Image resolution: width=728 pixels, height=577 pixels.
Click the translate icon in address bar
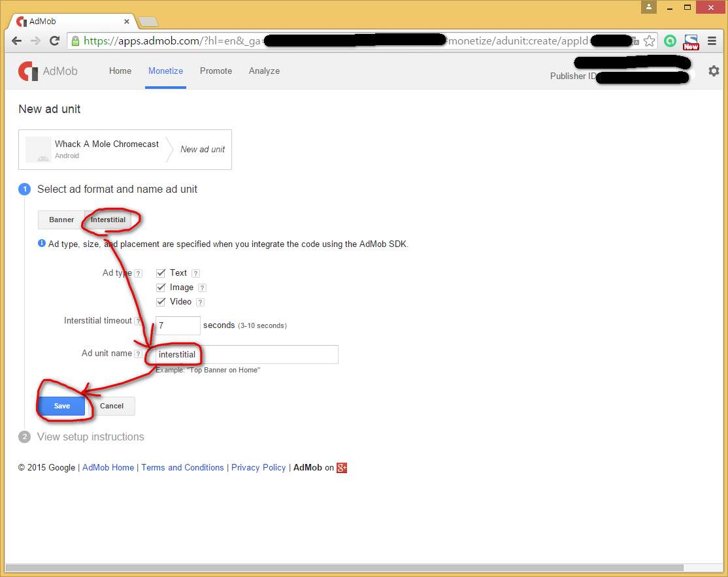pyautogui.click(x=635, y=41)
